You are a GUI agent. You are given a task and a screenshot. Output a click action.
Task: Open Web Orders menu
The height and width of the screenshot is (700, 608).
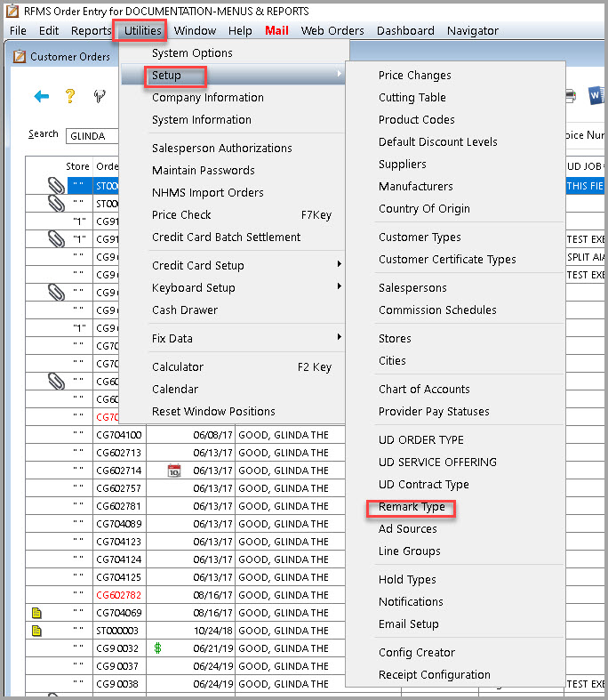click(332, 30)
